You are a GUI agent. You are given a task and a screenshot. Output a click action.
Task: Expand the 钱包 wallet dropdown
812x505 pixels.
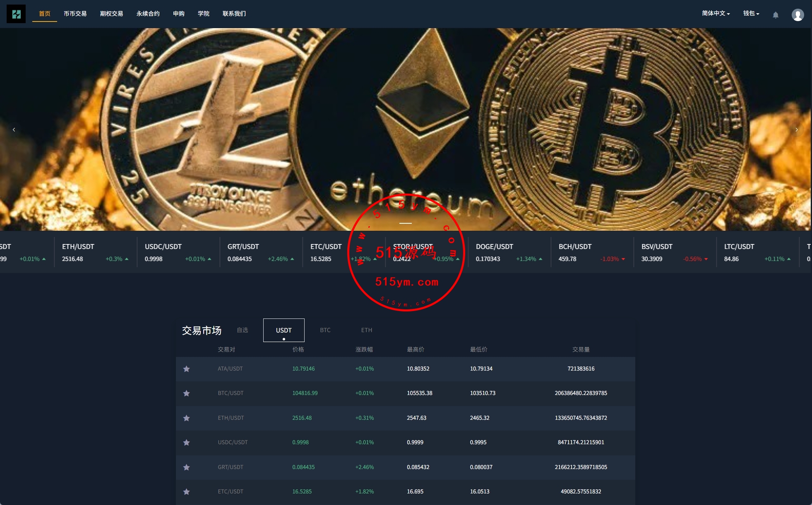tap(751, 13)
